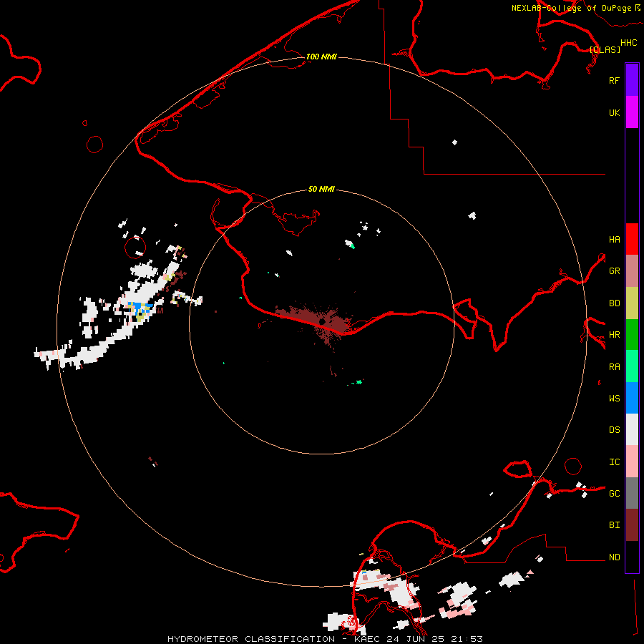This screenshot has height=644, width=644.
Task: Click the BI legend label
Action: pos(614,525)
